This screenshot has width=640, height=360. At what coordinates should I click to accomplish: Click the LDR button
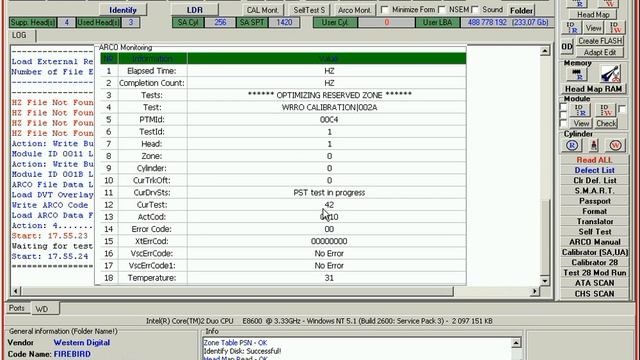pyautogui.click(x=195, y=10)
